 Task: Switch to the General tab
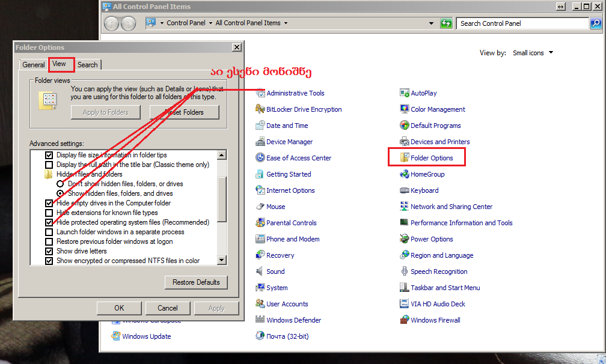pos(34,65)
